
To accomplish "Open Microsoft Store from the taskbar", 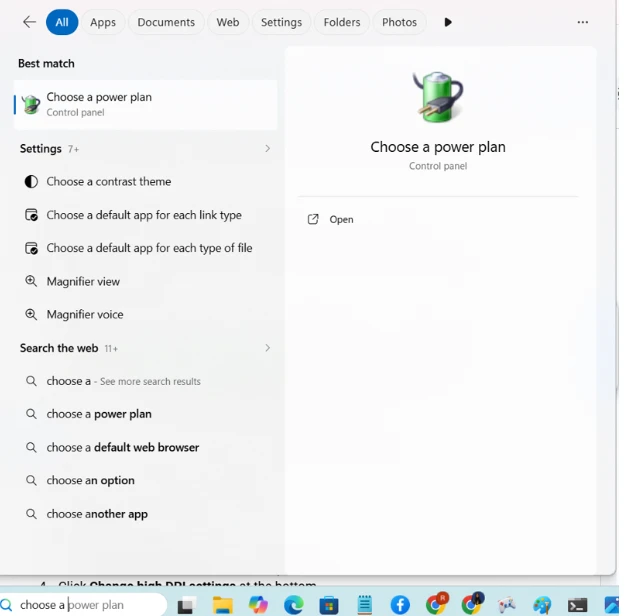I will 329,605.
